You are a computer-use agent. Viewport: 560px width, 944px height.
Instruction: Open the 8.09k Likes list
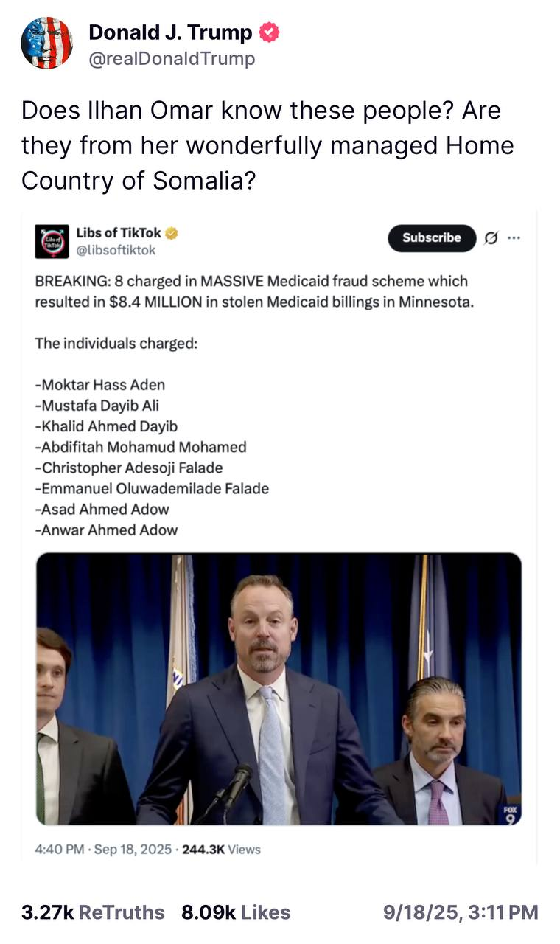[236, 912]
